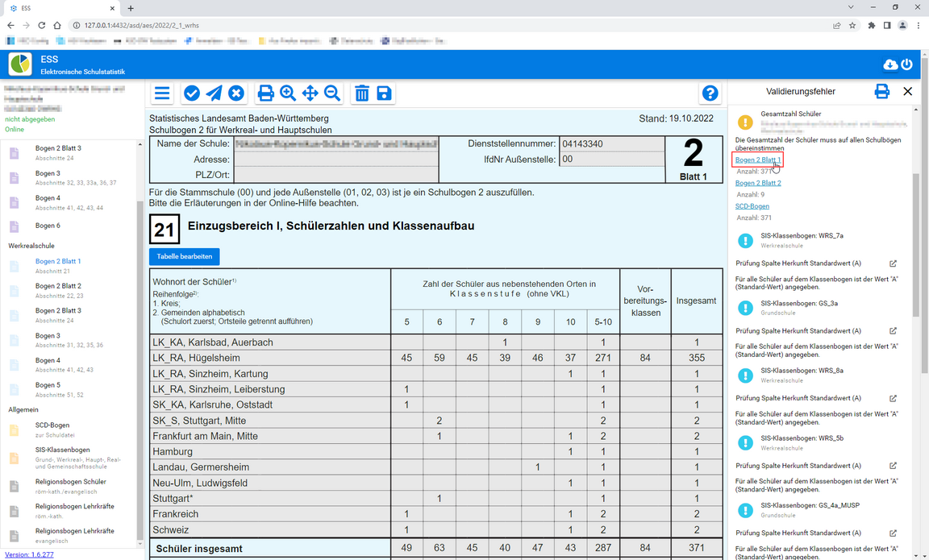Cancel with the X-circle toolbar icon

pos(235,93)
